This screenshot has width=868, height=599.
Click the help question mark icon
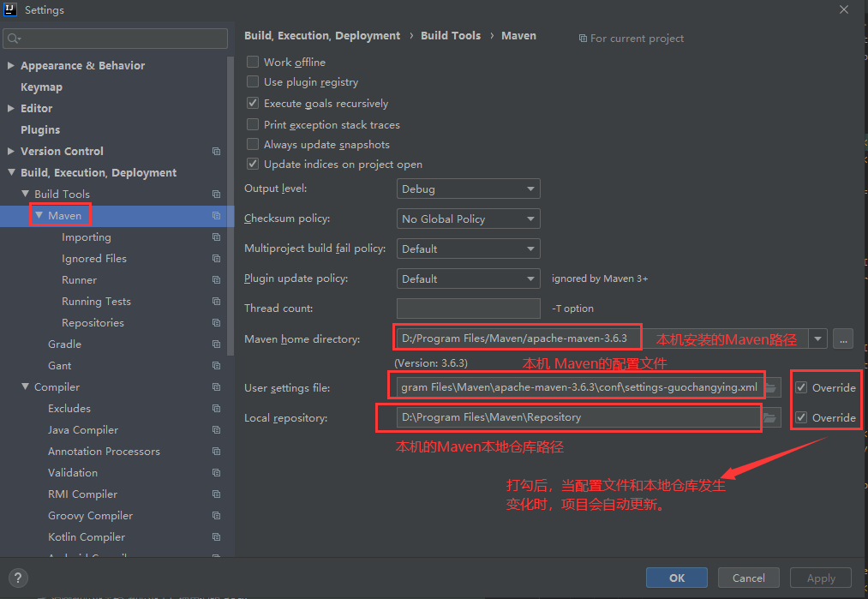17,578
